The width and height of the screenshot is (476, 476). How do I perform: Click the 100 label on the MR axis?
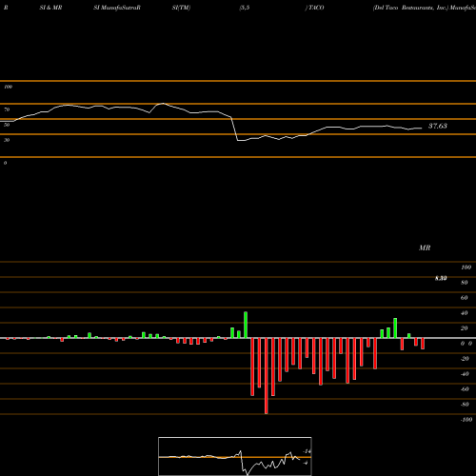tap(466, 268)
